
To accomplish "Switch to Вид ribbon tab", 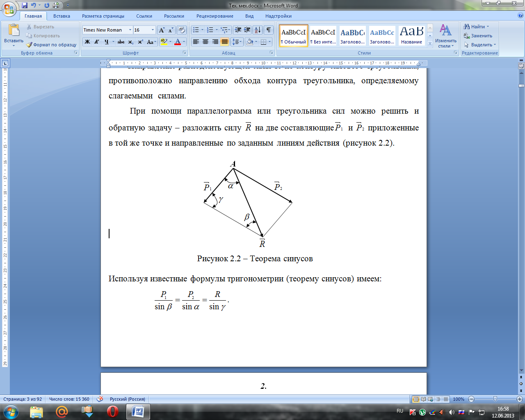I will [x=249, y=16].
